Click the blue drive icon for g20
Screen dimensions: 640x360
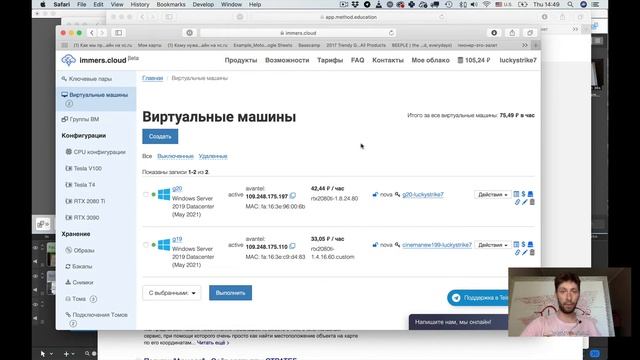pyautogui.click(x=530, y=194)
